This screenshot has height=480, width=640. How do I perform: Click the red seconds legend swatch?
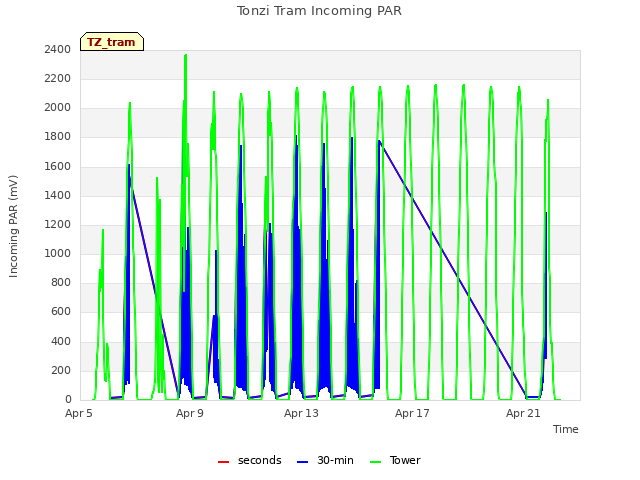223,462
